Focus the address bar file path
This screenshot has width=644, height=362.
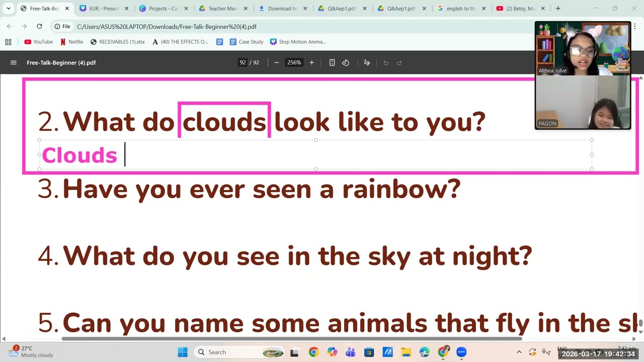pyautogui.click(x=167, y=27)
